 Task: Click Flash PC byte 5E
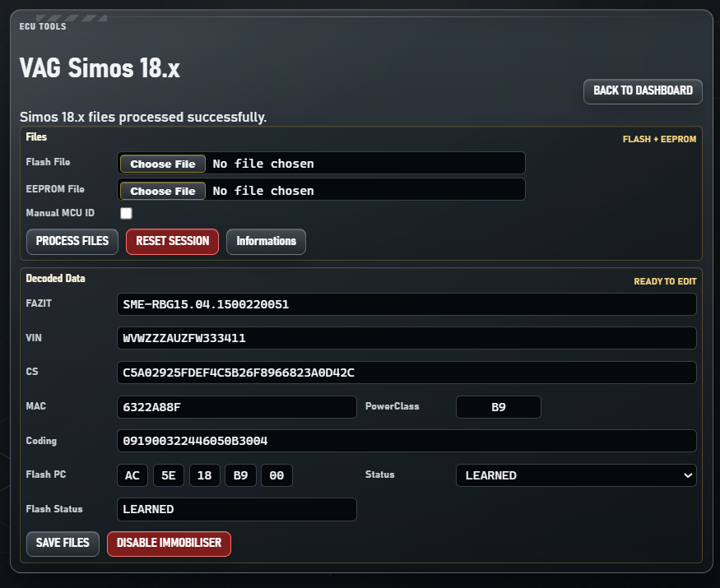[x=169, y=475]
